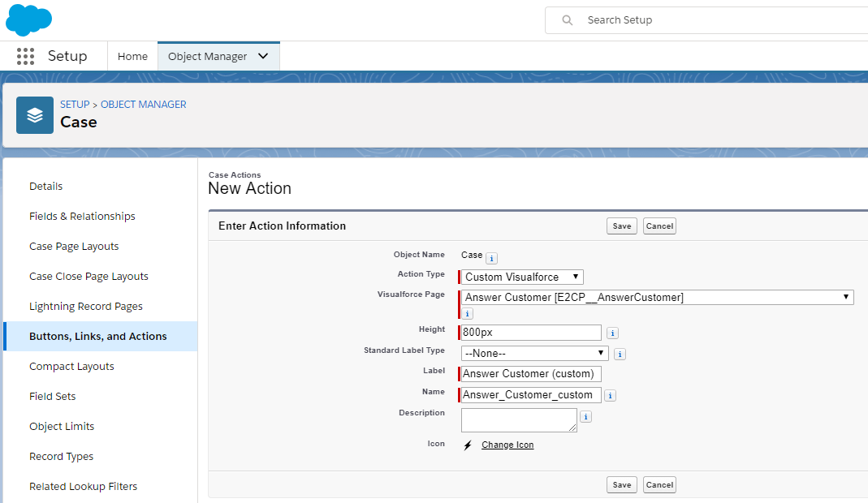Open the Action Type dropdown
This screenshot has width=868, height=503.
[x=522, y=277]
